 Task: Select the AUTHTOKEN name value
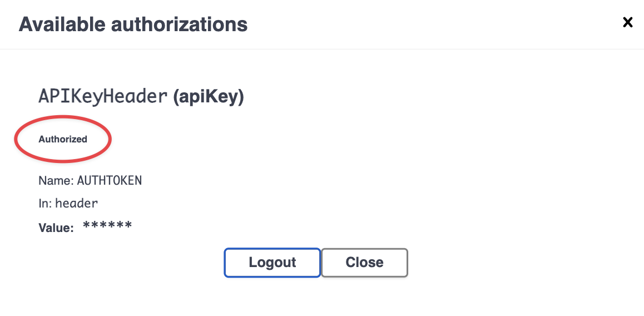click(109, 180)
